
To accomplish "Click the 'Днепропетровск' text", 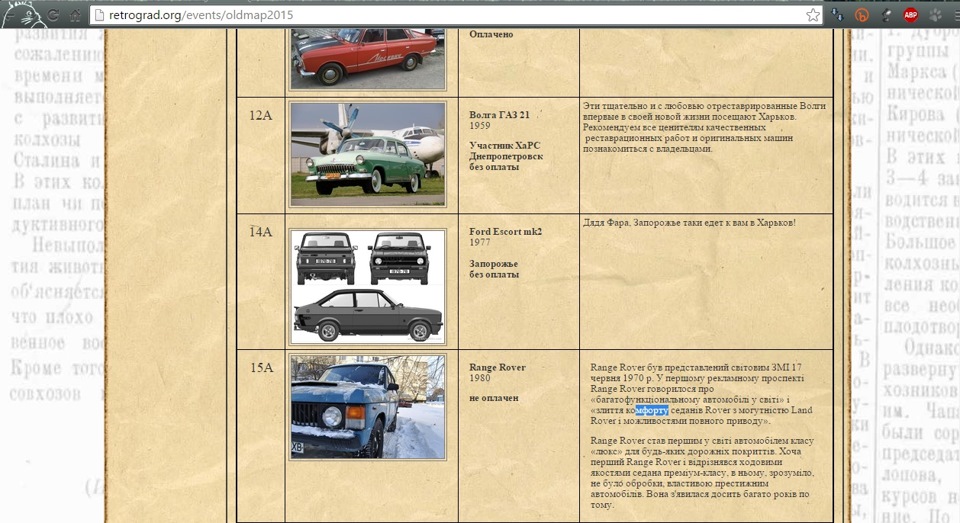I will click(x=506, y=156).
